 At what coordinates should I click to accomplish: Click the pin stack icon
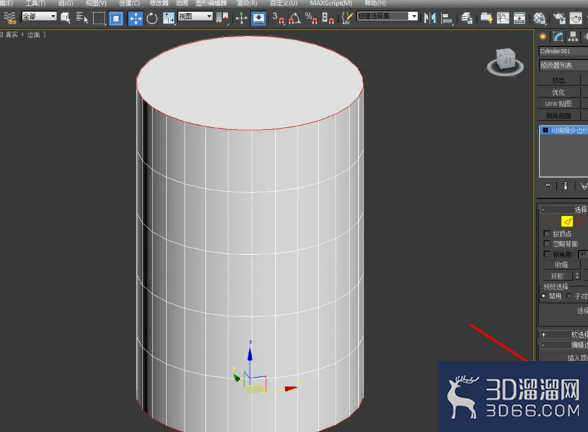coord(548,186)
